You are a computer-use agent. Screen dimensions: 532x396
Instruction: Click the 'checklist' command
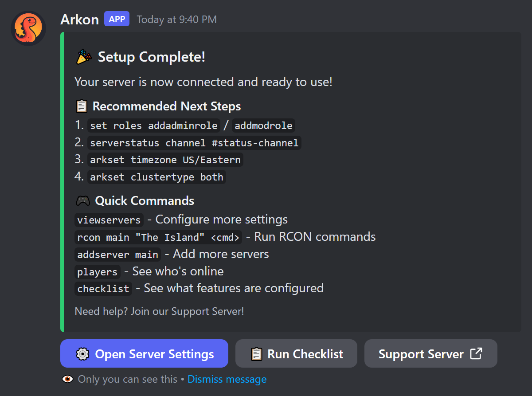tap(103, 289)
